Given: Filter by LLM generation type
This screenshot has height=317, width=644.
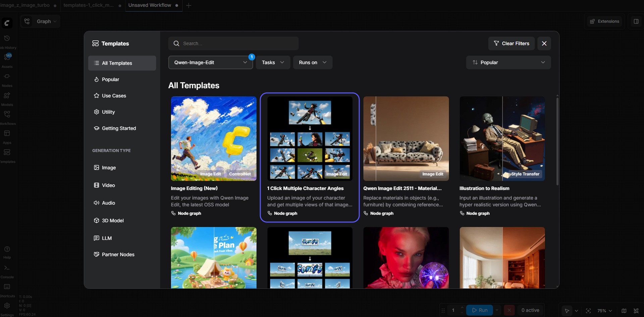Looking at the screenshot, I should point(122,238).
